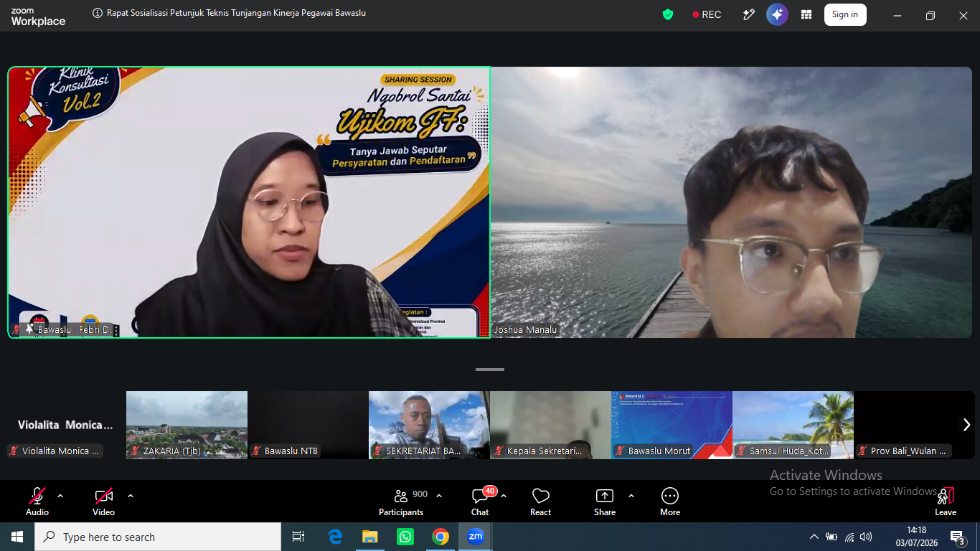This screenshot has width=980, height=551.
Task: Expand the video options arrow
Action: 131,496
